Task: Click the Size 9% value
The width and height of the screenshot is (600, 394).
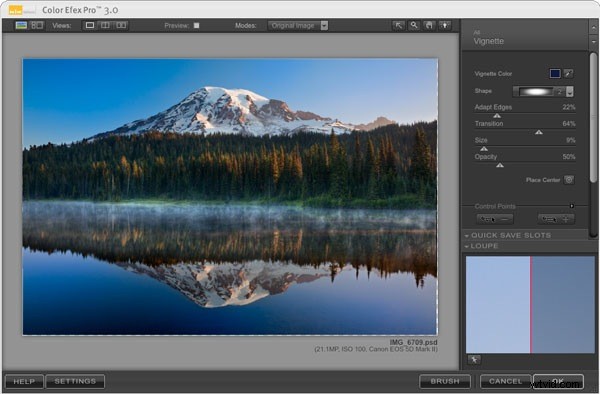Action: tap(570, 140)
